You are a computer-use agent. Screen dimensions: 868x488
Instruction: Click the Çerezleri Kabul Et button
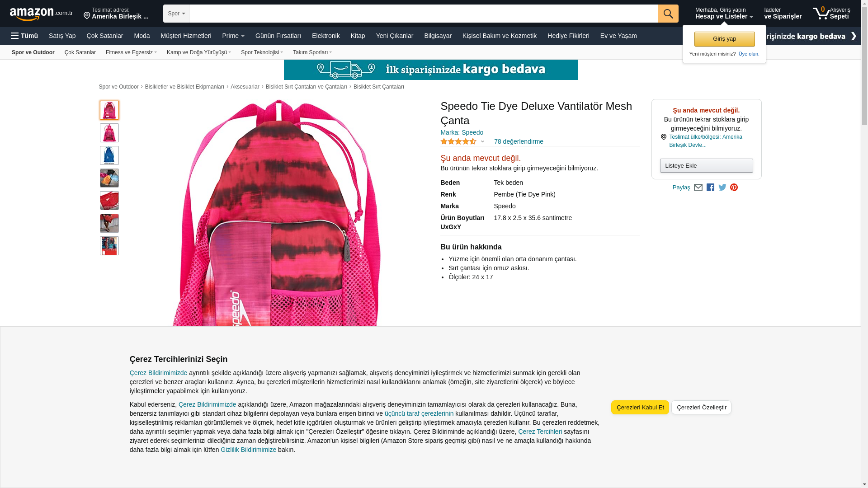[640, 407]
